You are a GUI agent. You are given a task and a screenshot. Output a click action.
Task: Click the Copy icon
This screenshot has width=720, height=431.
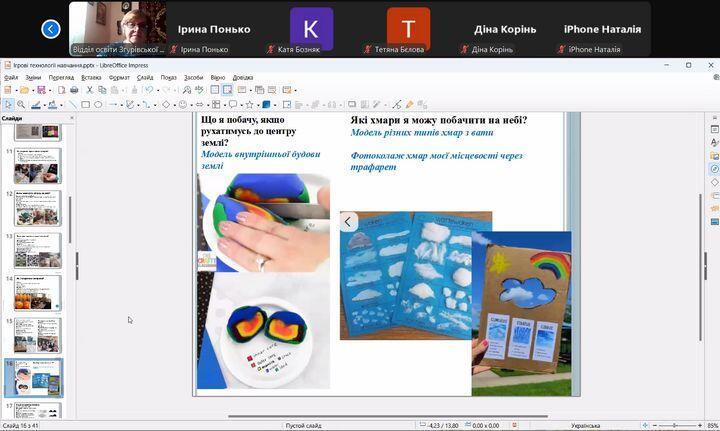[102, 90]
